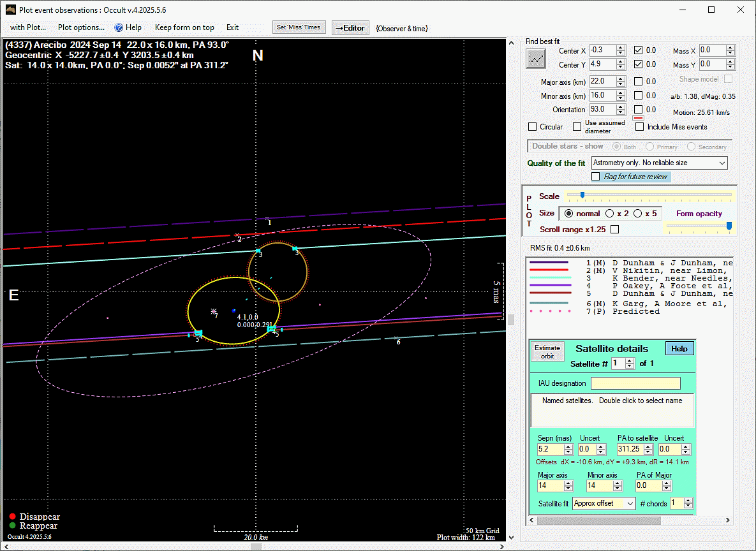Screen dimensions: 756x551
Task: Select observer row 1 D Dunham
Action: click(x=631, y=263)
